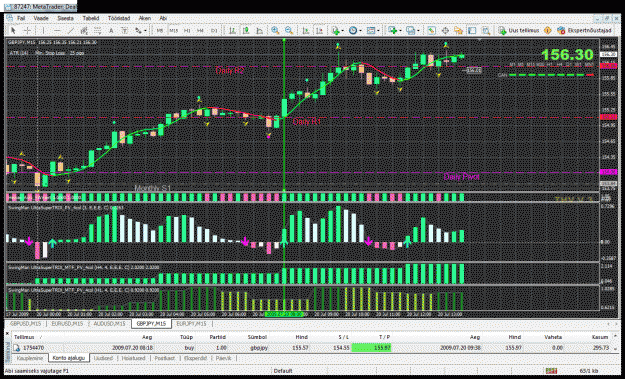Viewport: 625px width, 379px height.
Task: Open the Päevik terminal tab
Action: click(x=223, y=358)
